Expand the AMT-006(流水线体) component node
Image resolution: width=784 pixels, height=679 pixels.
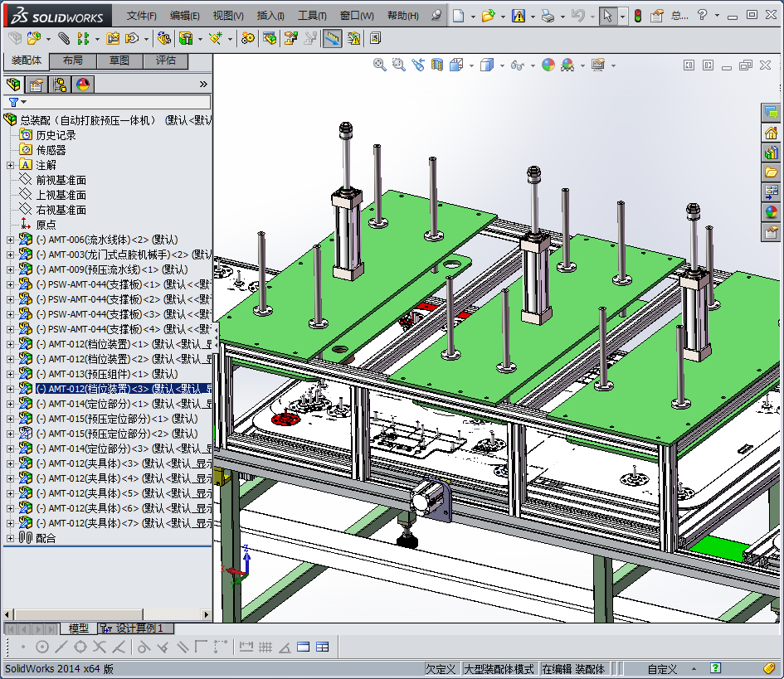point(10,240)
